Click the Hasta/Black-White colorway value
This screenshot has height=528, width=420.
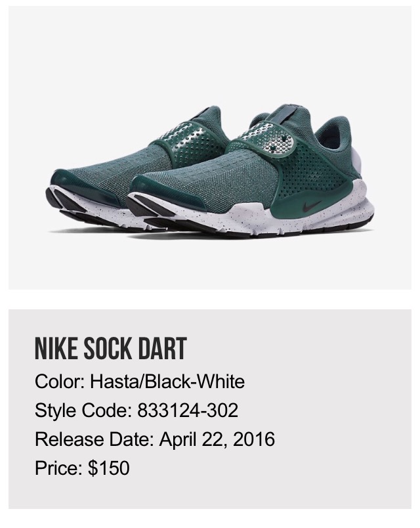click(x=167, y=382)
